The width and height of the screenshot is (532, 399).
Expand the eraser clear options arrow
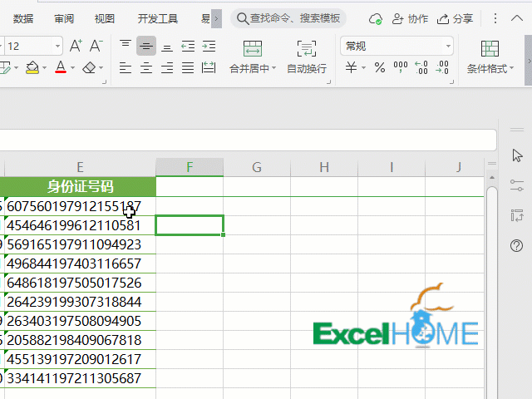101,68
